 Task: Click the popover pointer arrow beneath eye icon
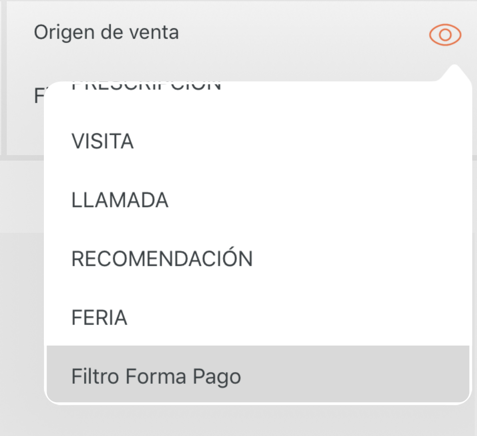click(x=455, y=73)
